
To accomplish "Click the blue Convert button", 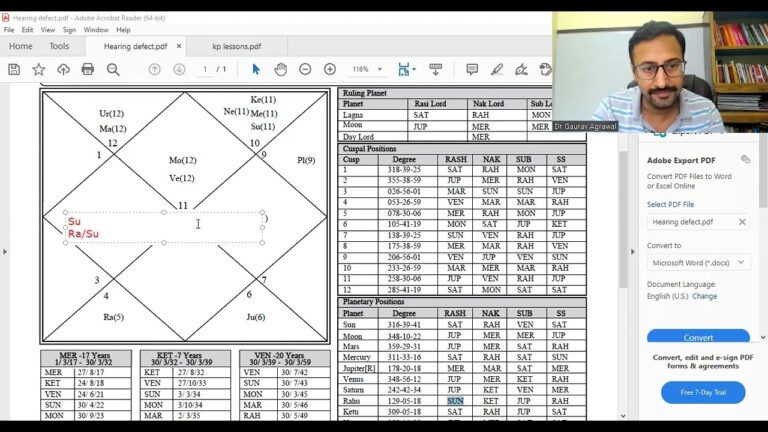I will coord(698,336).
